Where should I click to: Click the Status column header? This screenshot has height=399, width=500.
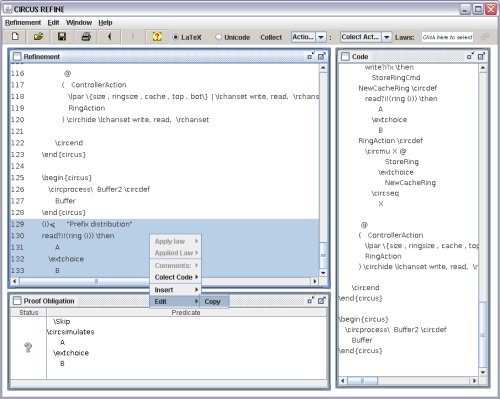click(x=29, y=312)
